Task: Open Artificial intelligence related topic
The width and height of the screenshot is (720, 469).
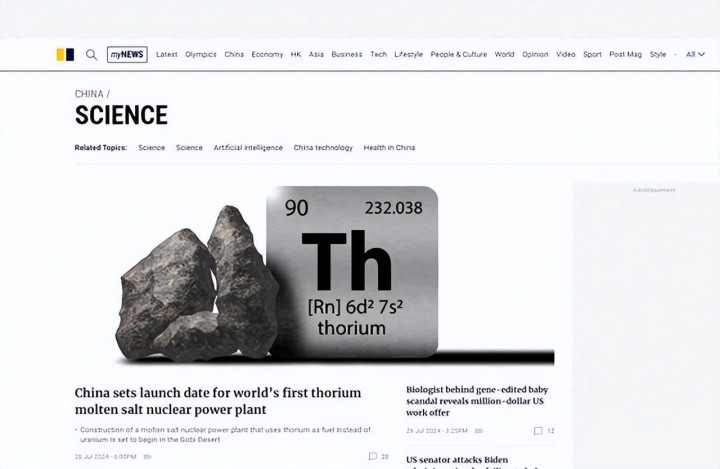Action: 248,147
